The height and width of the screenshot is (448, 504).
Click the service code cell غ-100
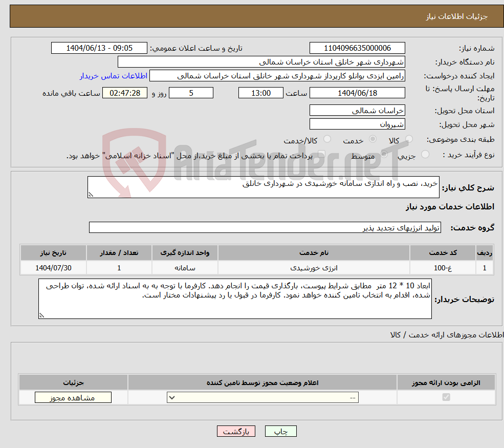(443, 268)
